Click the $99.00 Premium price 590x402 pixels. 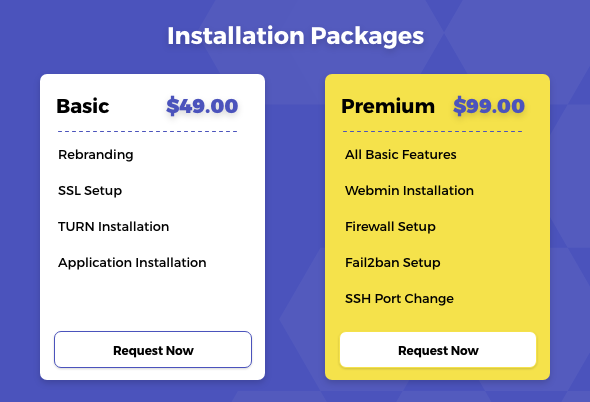pyautogui.click(x=489, y=106)
